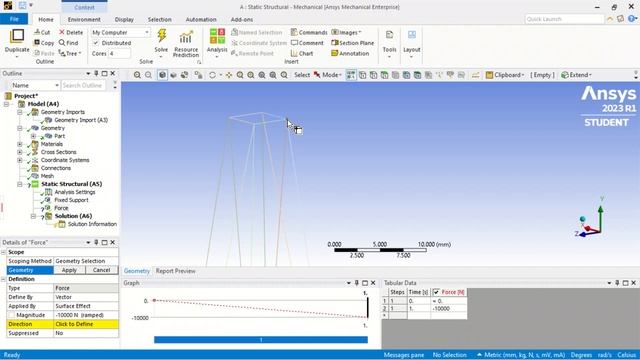This screenshot has width=640, height=360.
Task: Open the Tree dropdown in ribbon
Action: coord(70,53)
